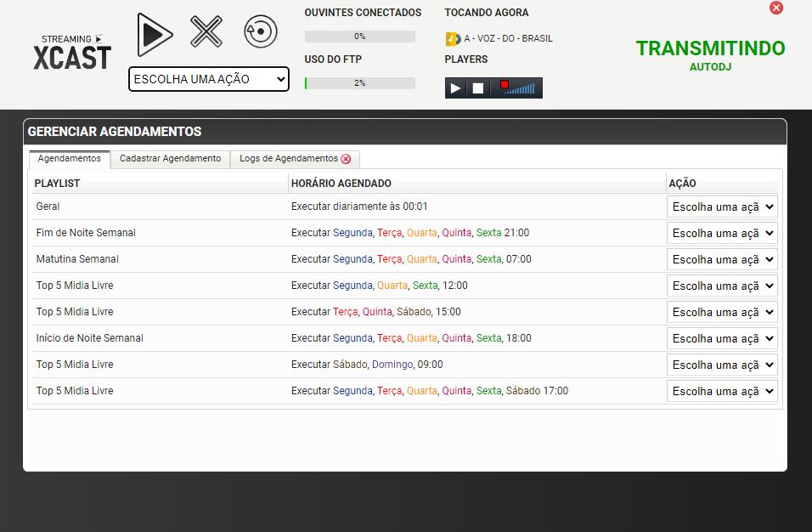This screenshot has height=532, width=812.
Task: Adjust the player volume bar
Action: click(x=520, y=88)
